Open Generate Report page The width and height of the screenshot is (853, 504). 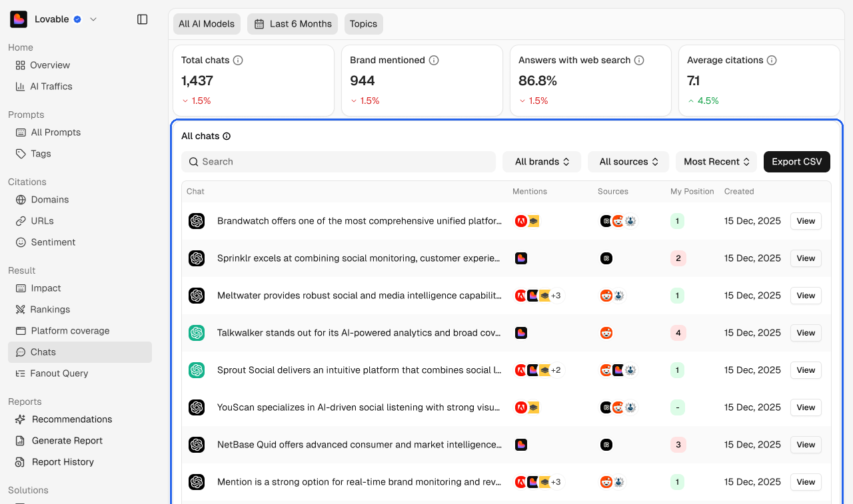point(59,441)
